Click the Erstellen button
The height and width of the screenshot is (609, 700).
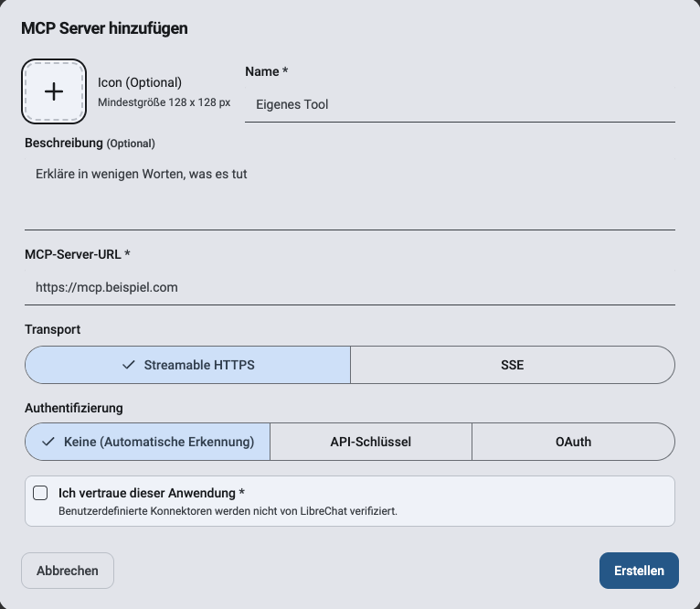639,571
